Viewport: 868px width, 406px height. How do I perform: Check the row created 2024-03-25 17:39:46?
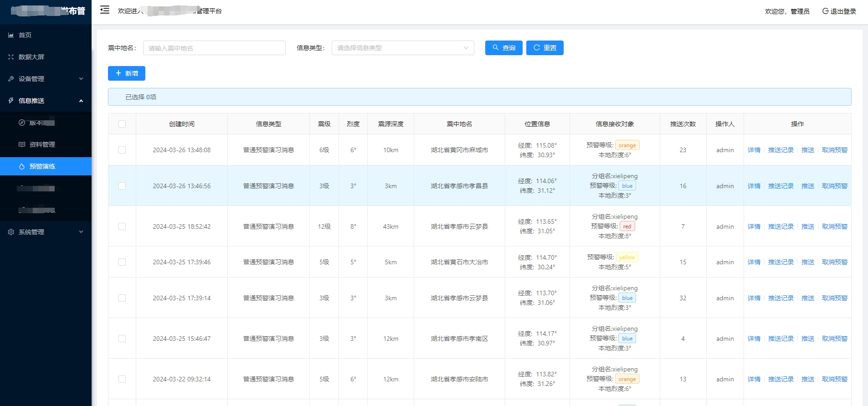(x=122, y=262)
